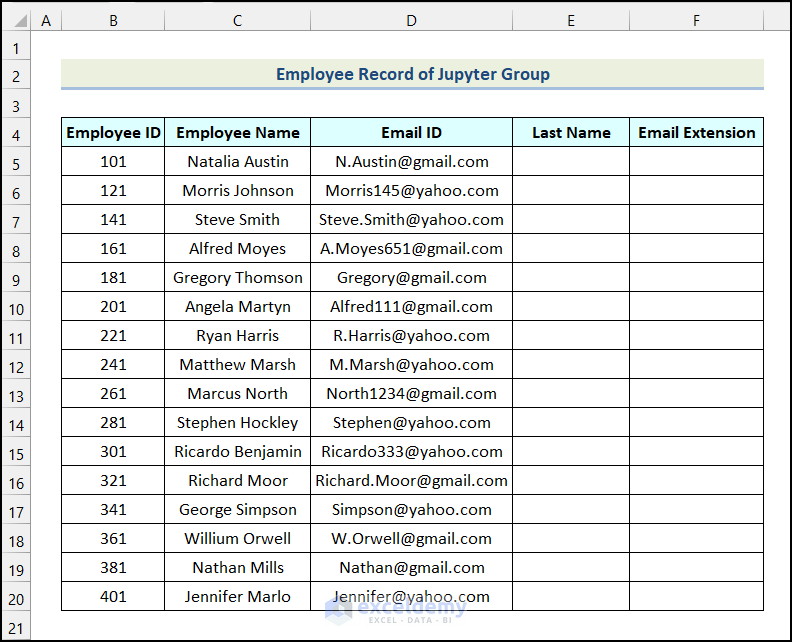Select the Morris Johnson name cell

(x=237, y=190)
